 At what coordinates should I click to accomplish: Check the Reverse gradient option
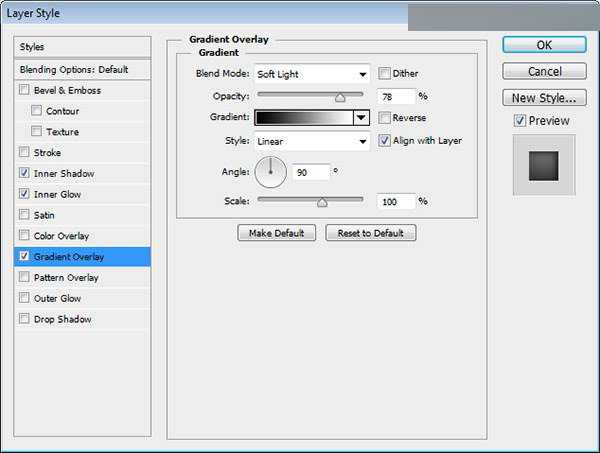[385, 118]
